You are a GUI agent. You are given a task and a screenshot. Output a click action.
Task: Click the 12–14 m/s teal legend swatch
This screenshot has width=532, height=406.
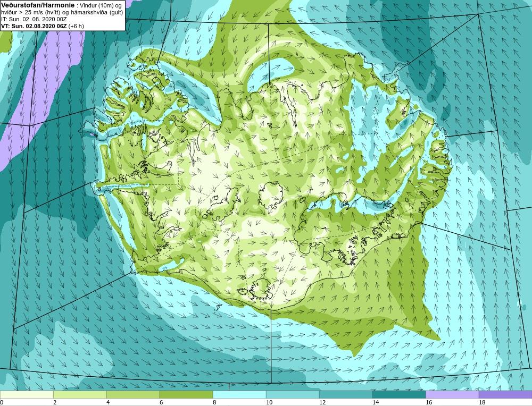click(x=346, y=394)
